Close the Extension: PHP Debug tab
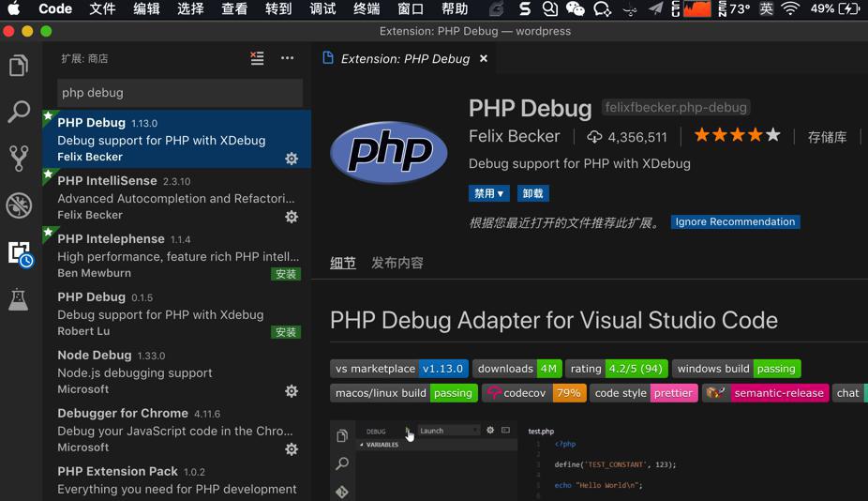This screenshot has width=868, height=501. pyautogui.click(x=484, y=58)
